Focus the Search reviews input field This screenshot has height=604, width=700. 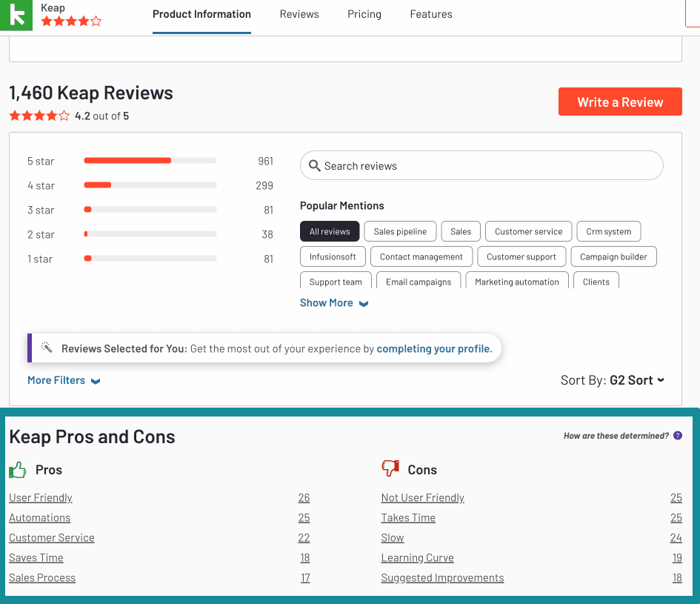[x=481, y=166]
